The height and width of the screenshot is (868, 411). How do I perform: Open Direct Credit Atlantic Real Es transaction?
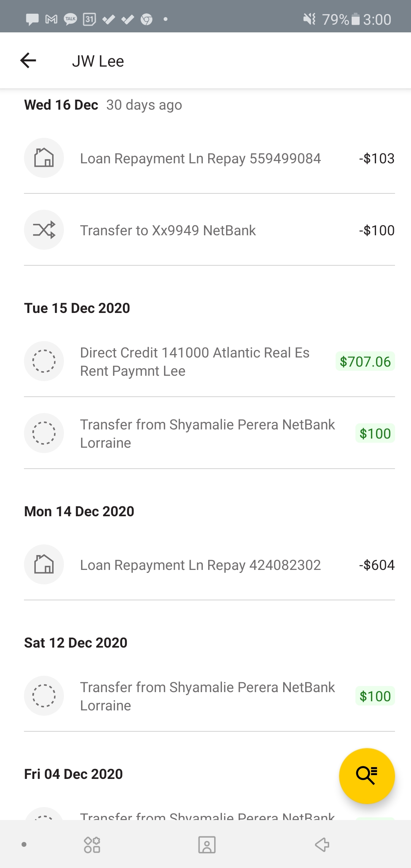coord(194,362)
